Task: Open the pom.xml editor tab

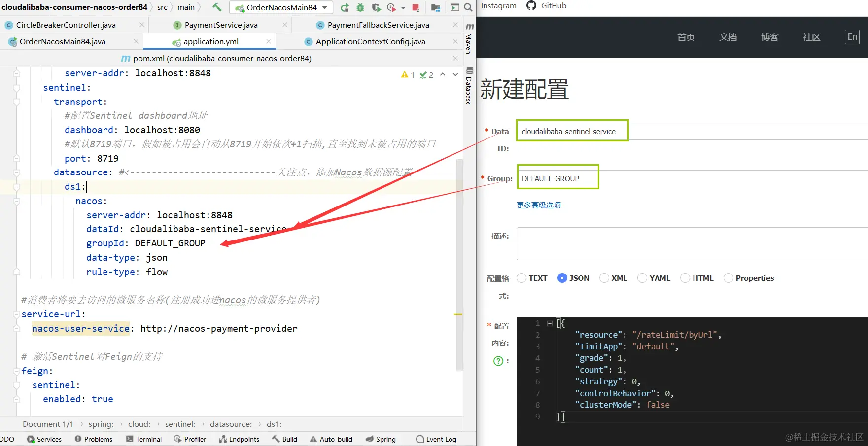Action: (222, 58)
